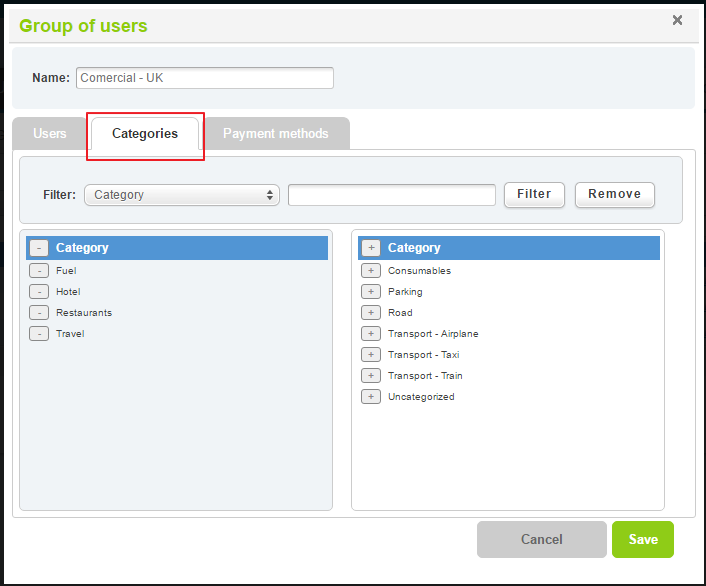706x586 pixels.
Task: Select the Restaurants row text
Action: (x=84, y=313)
